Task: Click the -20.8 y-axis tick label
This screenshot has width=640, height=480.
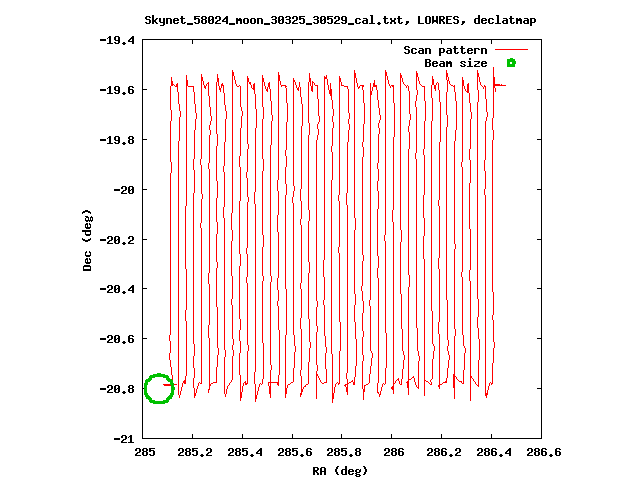Action: (x=117, y=389)
